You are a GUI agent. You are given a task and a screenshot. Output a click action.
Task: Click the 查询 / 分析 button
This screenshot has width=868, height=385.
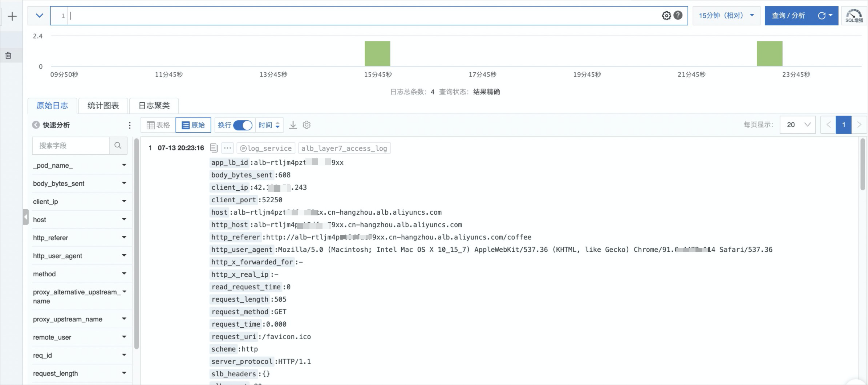pos(788,16)
